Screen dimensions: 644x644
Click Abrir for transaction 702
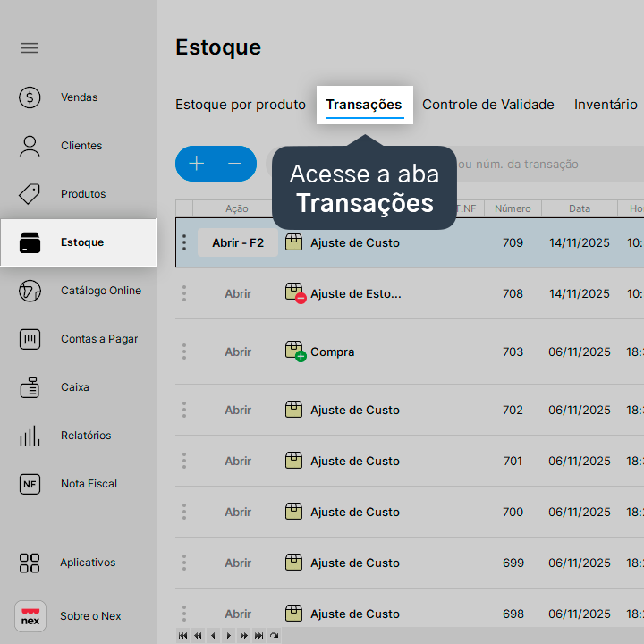click(238, 410)
